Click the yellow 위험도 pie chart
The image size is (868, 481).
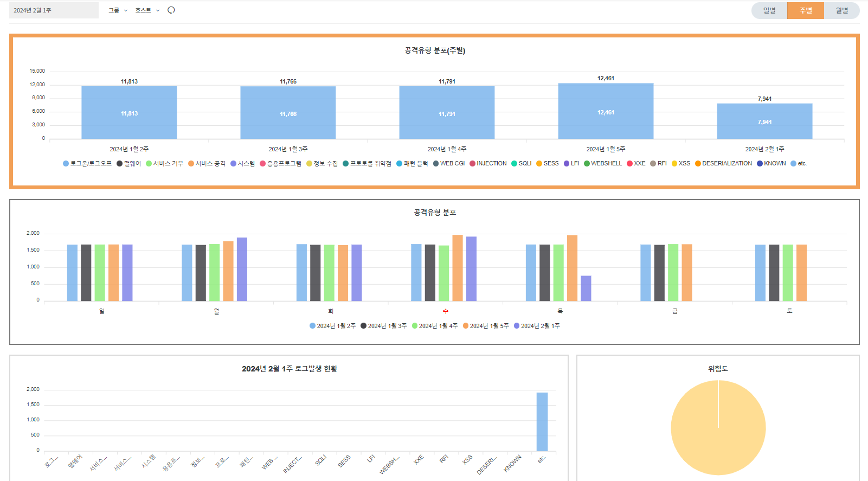(718, 428)
